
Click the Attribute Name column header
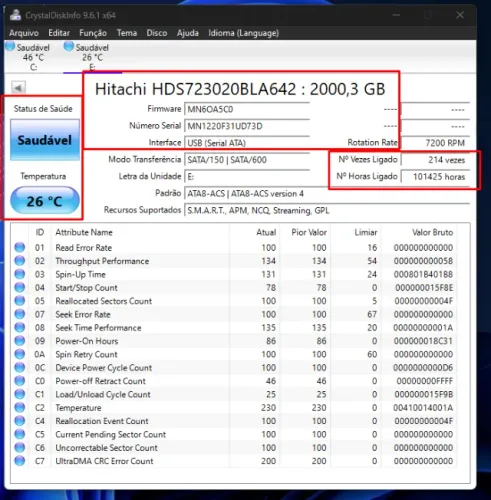(x=84, y=232)
